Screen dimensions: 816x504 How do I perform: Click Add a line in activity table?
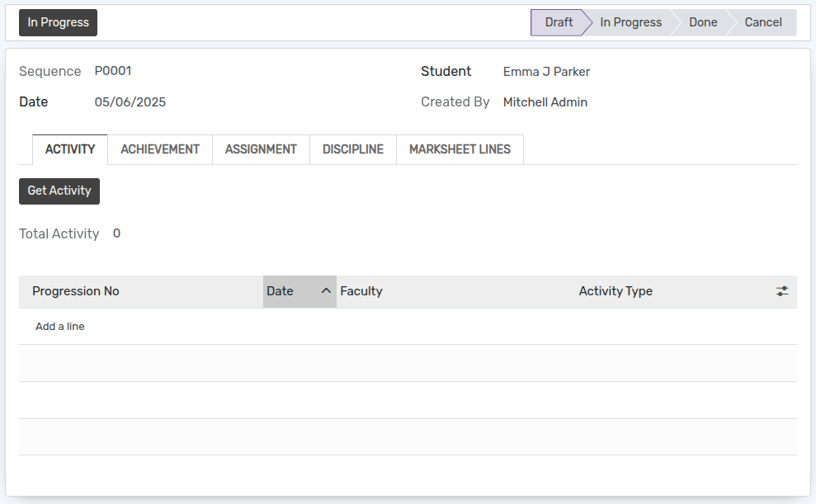tap(60, 327)
